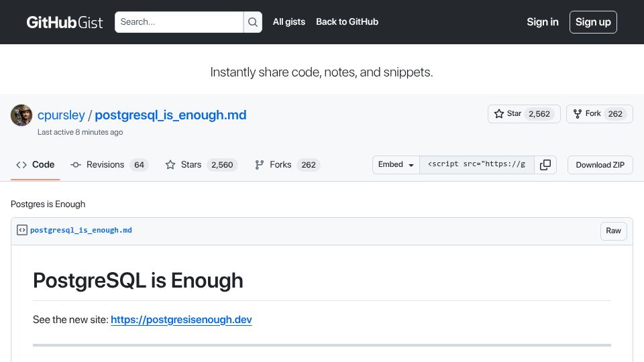The width and height of the screenshot is (644, 362).
Task: Click the "Postgres is Enough" description text
Action: tap(48, 204)
